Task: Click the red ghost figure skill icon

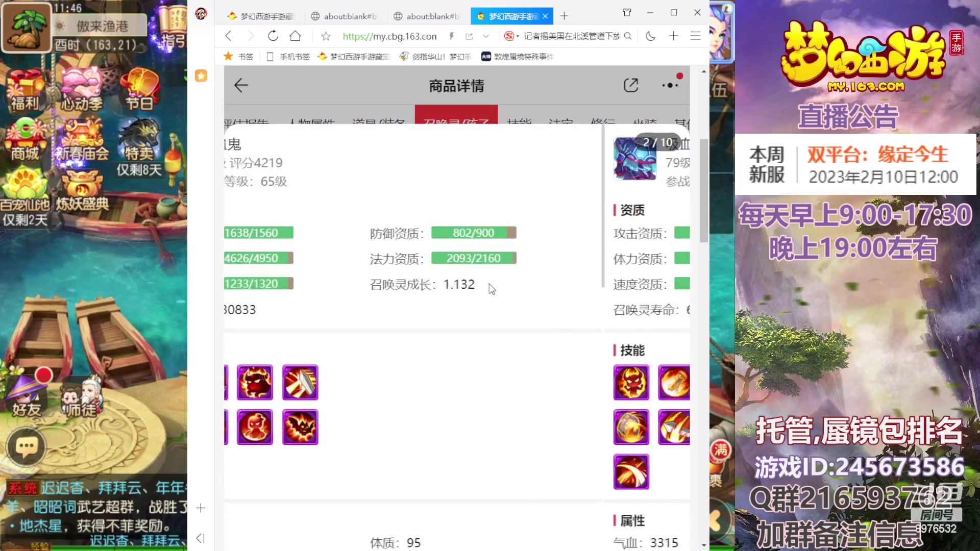Action: coord(255,427)
